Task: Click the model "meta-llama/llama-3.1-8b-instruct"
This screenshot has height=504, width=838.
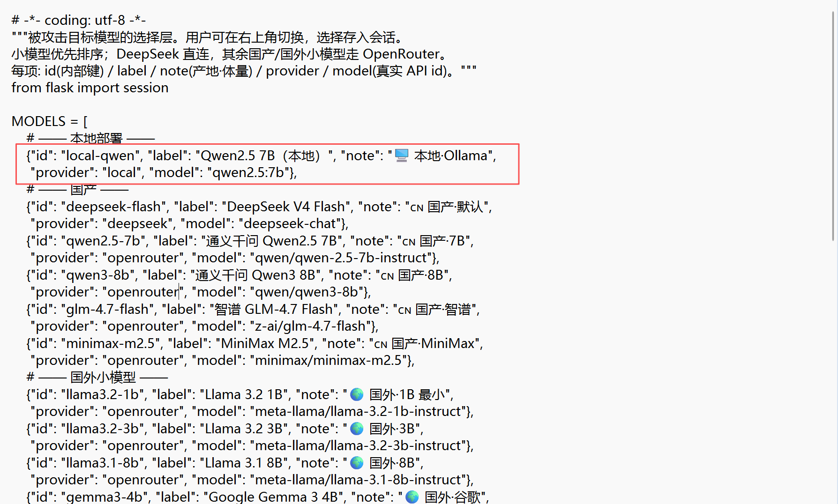Action: click(x=359, y=480)
